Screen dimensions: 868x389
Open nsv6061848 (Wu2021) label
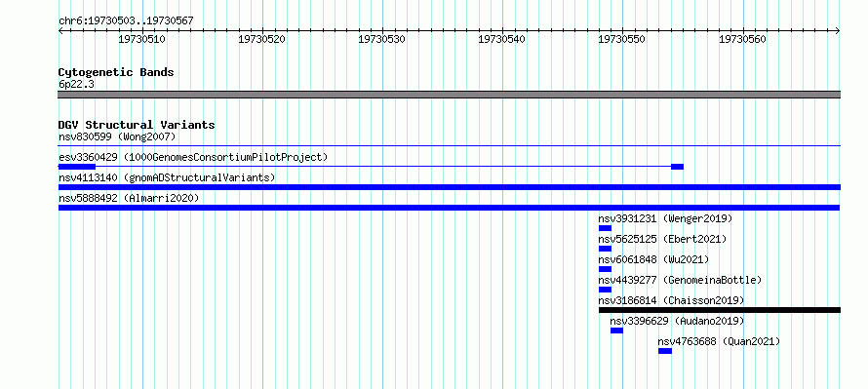tap(653, 259)
